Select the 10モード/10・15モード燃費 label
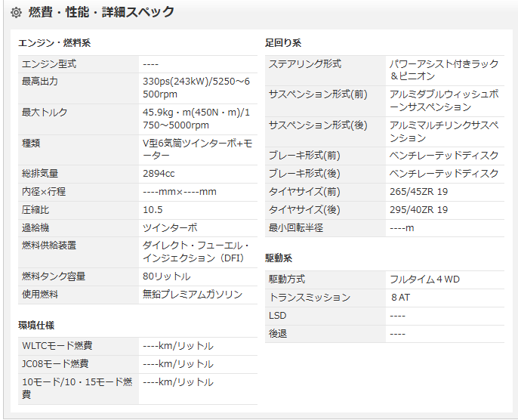518x420 pixels. [x=77, y=388]
